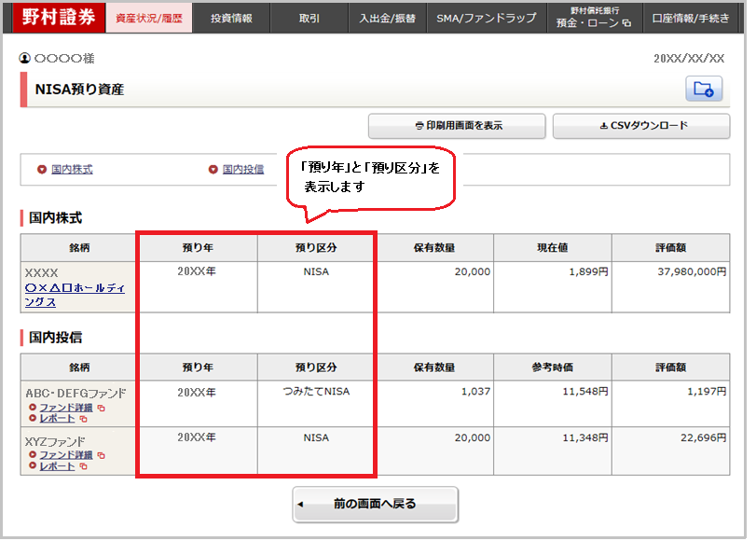The image size is (756, 541).
Task: Click the CSVダウンロード button
Action: click(641, 126)
